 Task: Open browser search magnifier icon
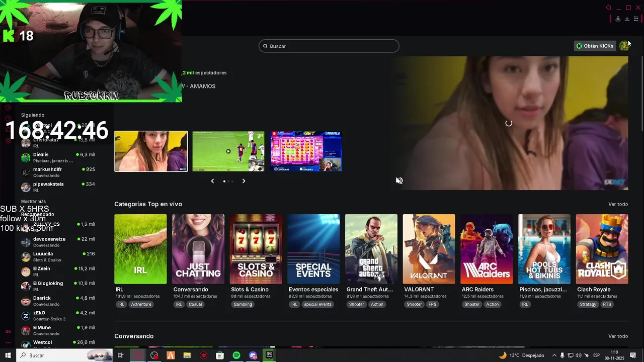point(609,8)
